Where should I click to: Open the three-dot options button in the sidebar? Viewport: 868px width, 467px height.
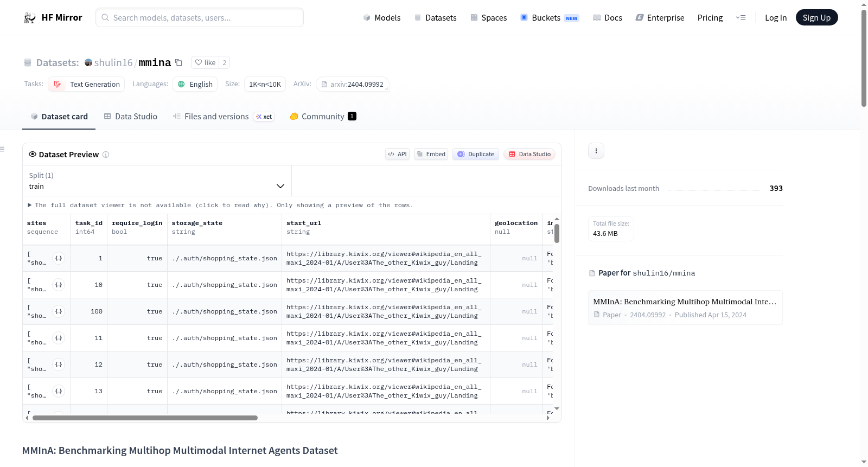[x=596, y=151]
